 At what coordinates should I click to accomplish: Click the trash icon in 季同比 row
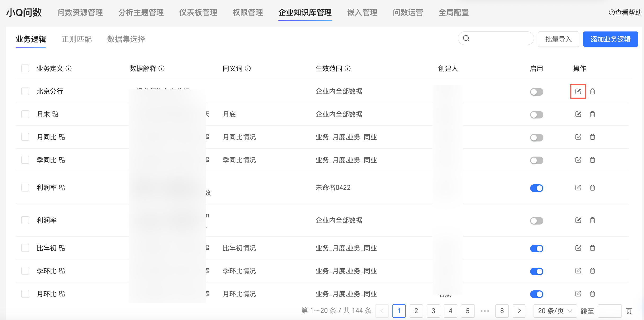pos(593,160)
